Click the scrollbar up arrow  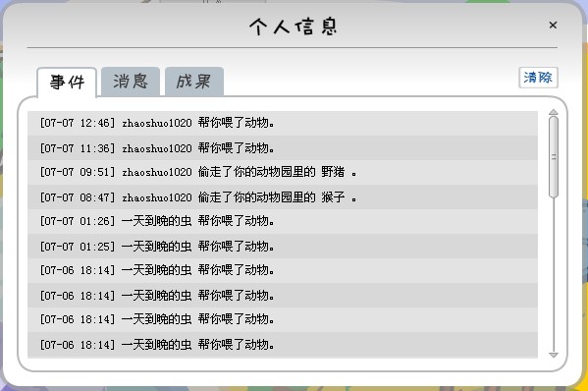[x=553, y=112]
